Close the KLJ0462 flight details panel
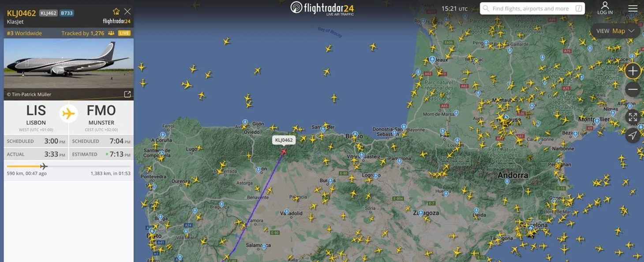 (127, 11)
